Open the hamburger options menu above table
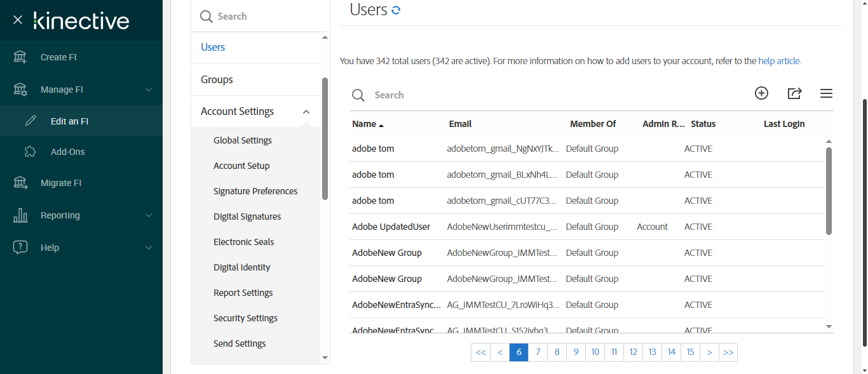The width and height of the screenshot is (868, 374). [826, 93]
